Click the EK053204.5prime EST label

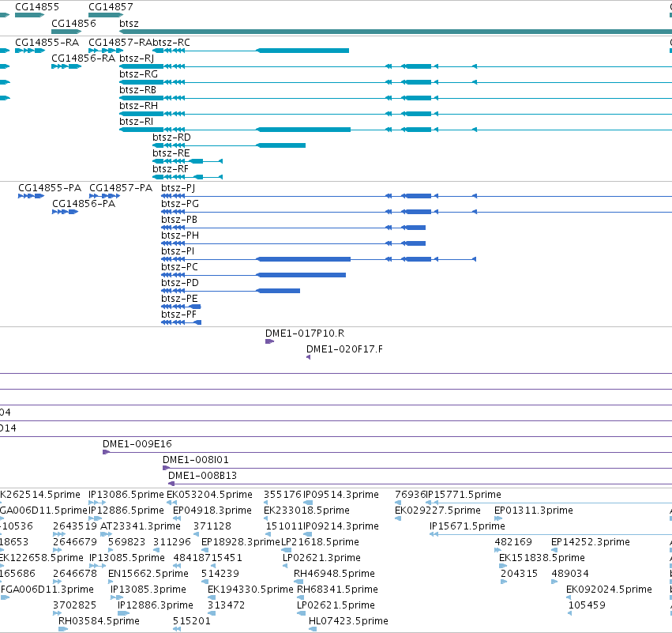point(209,495)
